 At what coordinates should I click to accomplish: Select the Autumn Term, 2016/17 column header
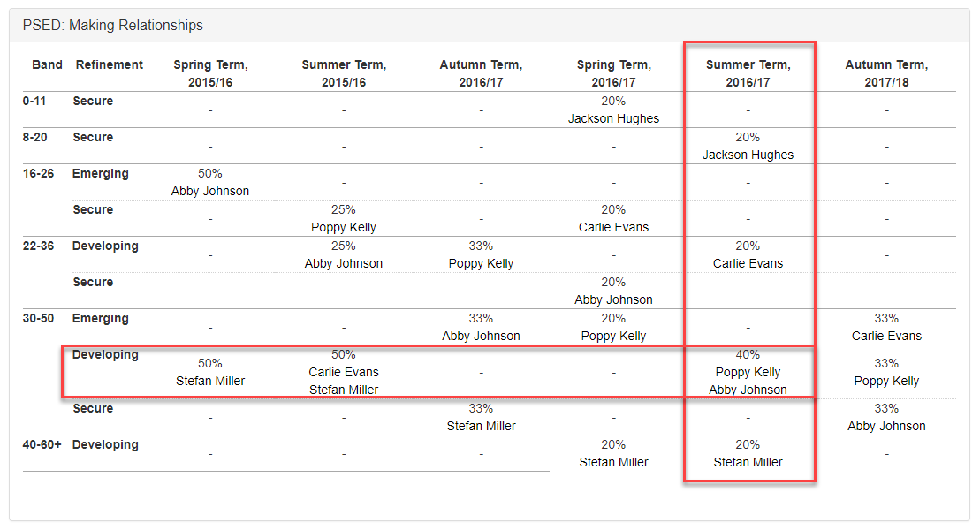pos(481,73)
